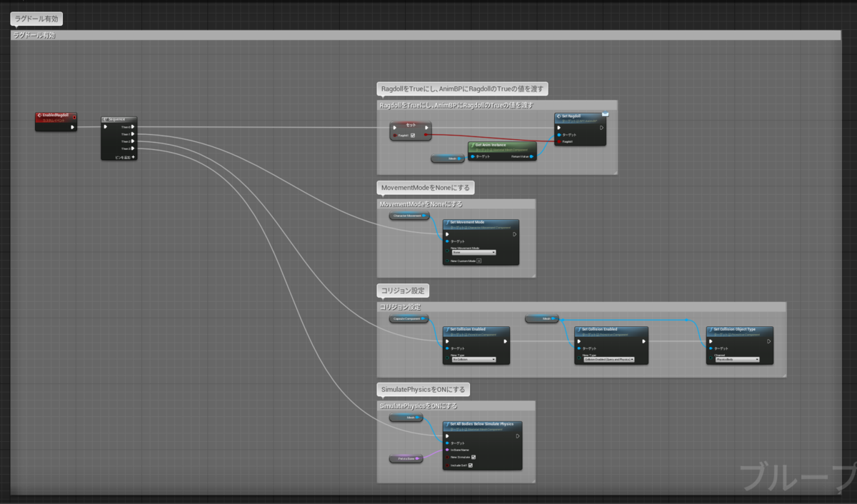Image resolution: width=857 pixels, height=504 pixels.
Task: Click the Set Collision Object Type node title
Action: click(736, 330)
